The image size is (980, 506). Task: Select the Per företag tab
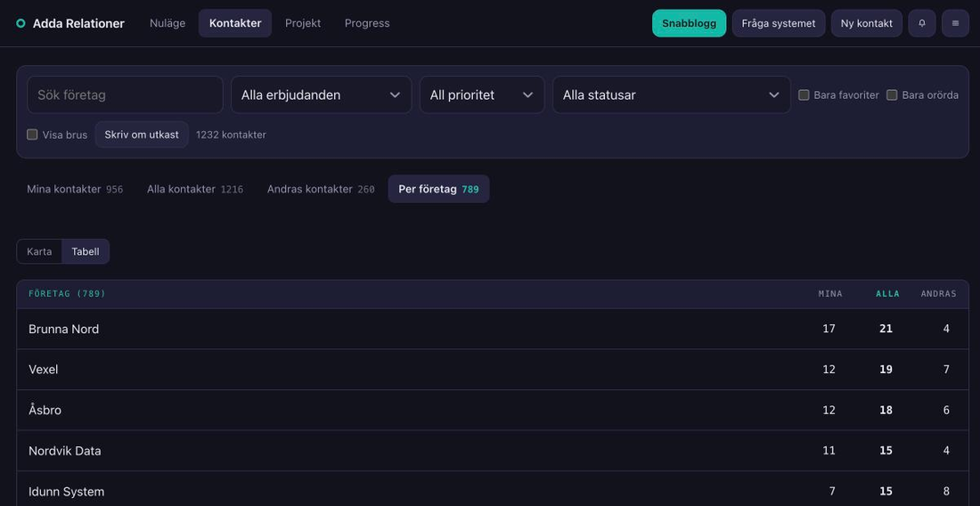tap(438, 189)
